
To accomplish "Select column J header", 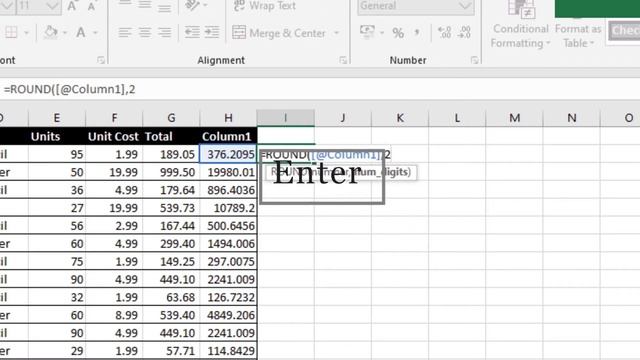I will pyautogui.click(x=343, y=118).
